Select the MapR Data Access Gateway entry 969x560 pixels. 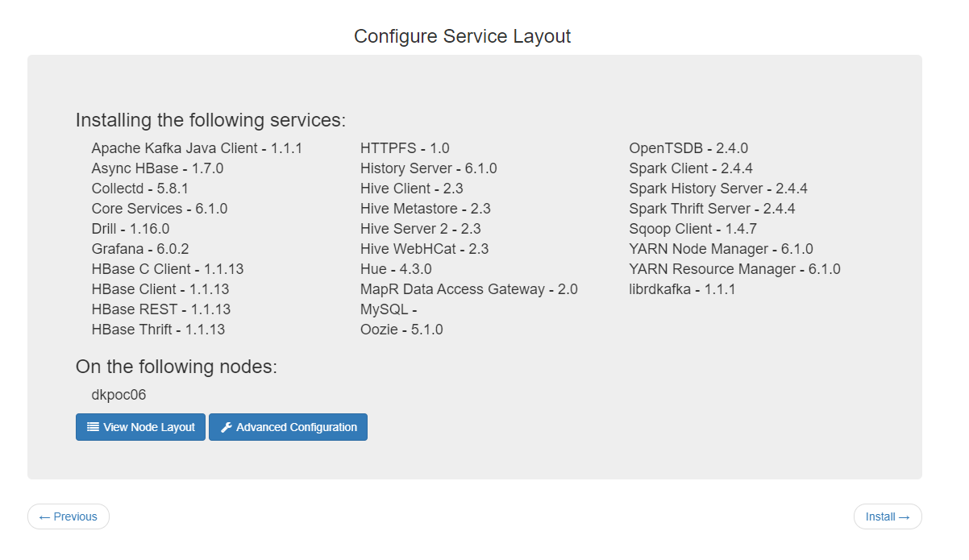(x=468, y=289)
